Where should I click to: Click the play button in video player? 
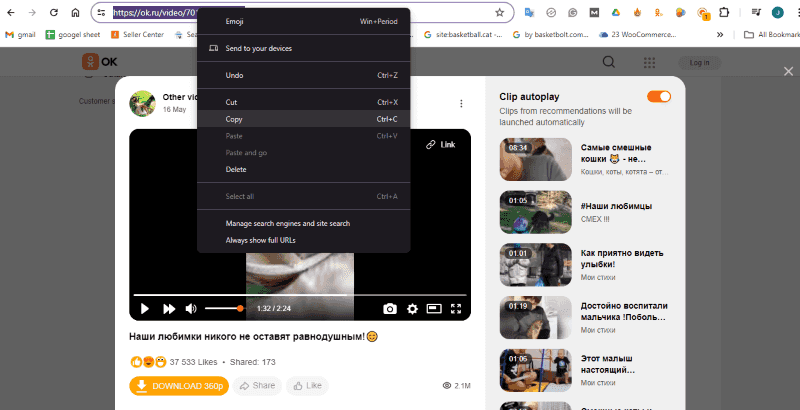145,309
